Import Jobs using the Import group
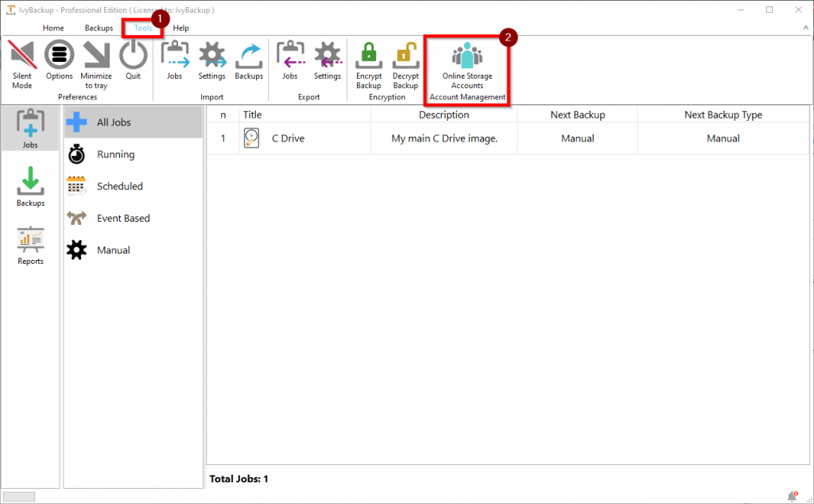Viewport: 814px width, 504px height. (174, 64)
